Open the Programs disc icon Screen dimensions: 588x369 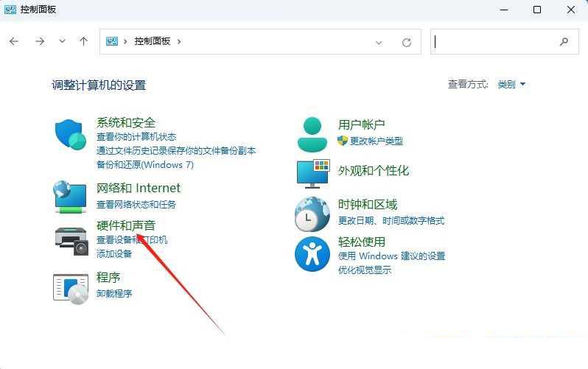coord(71,287)
